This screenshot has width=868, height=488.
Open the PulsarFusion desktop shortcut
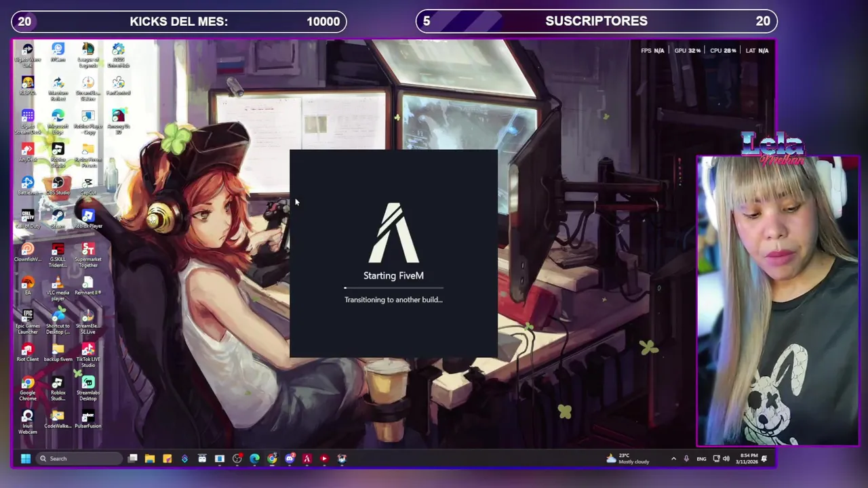pos(88,419)
